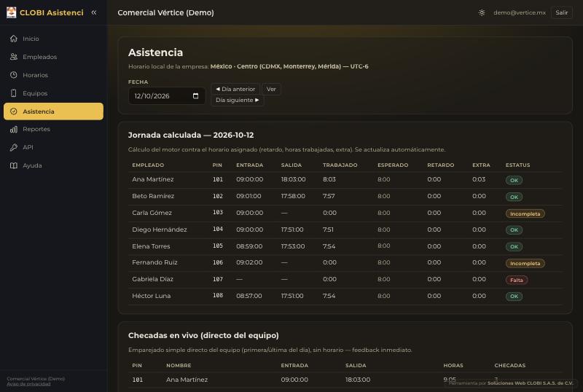The image size is (583, 392).
Task: Click the Ver button
Action: [271, 90]
